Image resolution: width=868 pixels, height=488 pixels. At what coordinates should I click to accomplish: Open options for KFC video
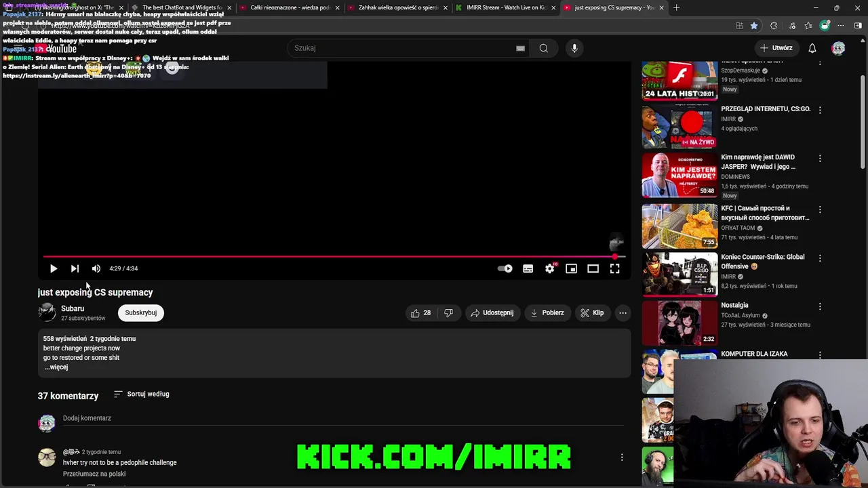click(820, 209)
